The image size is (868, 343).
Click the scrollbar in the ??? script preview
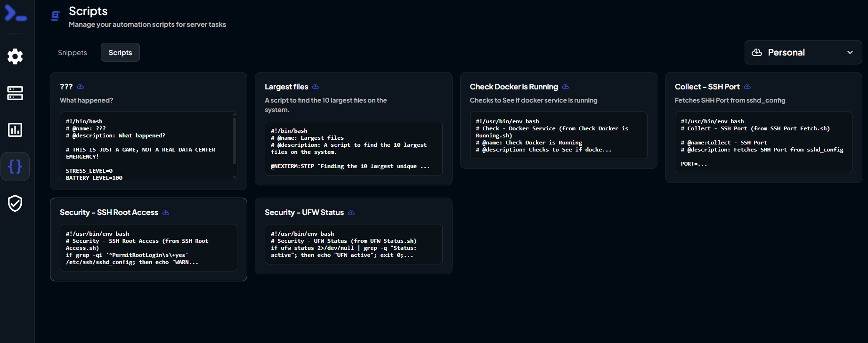coord(235,141)
